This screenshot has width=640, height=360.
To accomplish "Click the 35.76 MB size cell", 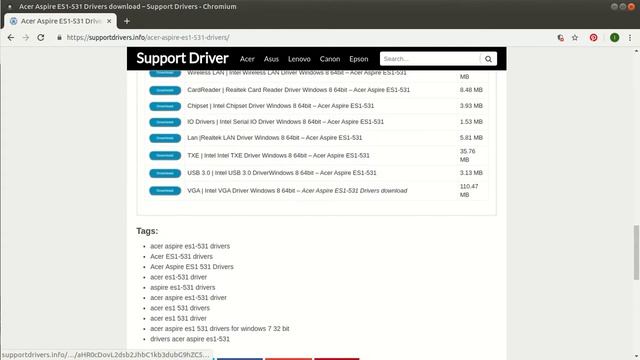I will coord(468,156).
